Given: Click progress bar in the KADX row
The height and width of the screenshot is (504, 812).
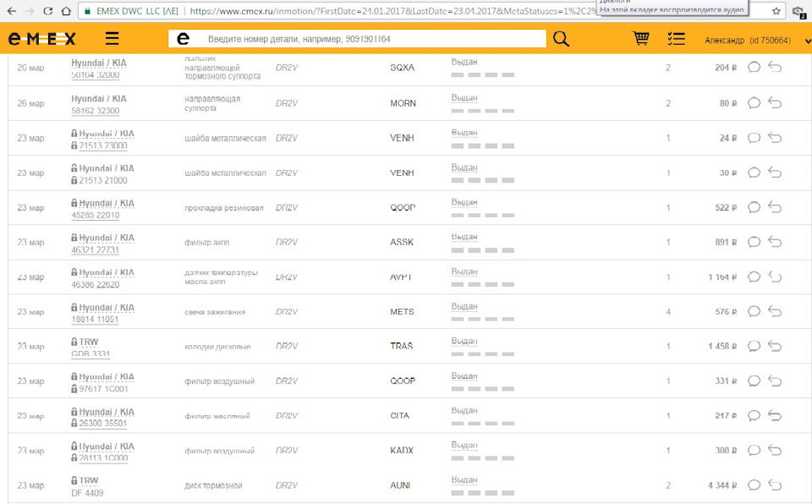Looking at the screenshot, I should tap(483, 457).
